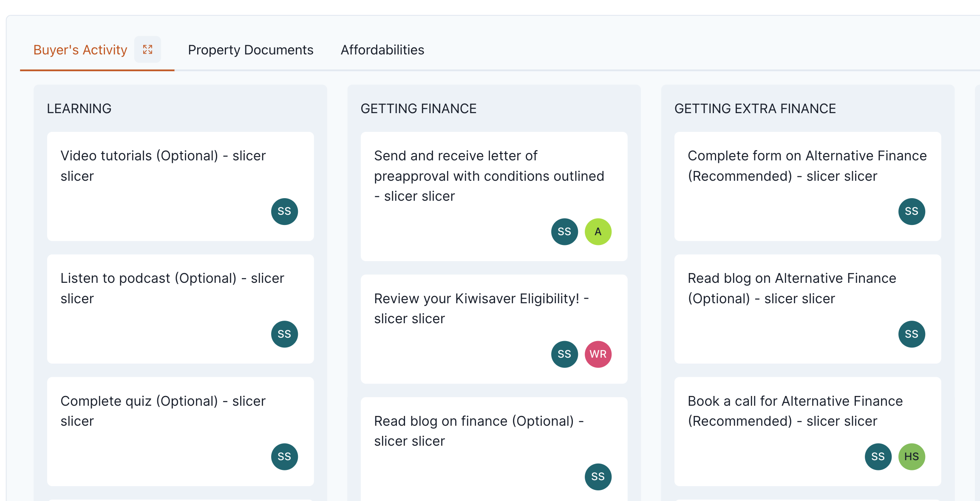Select the Buyer's Activity tab
The width and height of the screenshot is (980, 501).
[80, 50]
